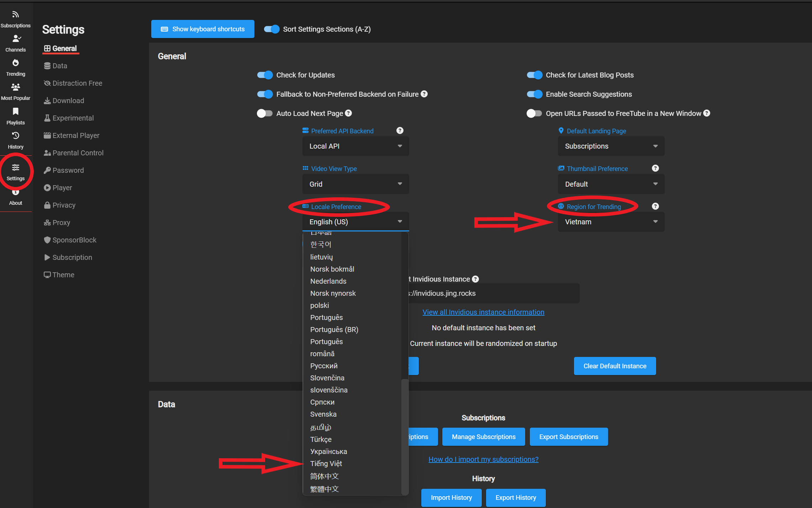Jump to SponsorBlock settings section
Viewport: 812px width, 508px height.
[74, 240]
